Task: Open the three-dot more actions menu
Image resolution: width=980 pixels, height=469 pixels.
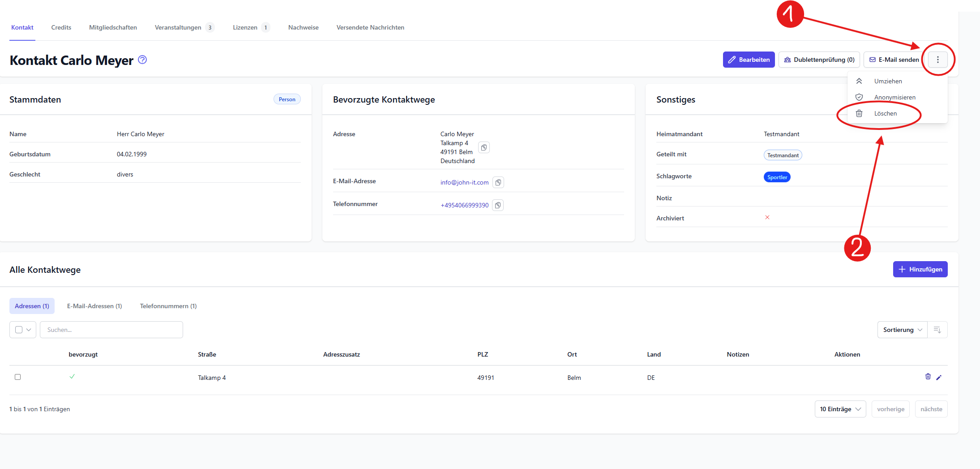Action: tap(937, 60)
